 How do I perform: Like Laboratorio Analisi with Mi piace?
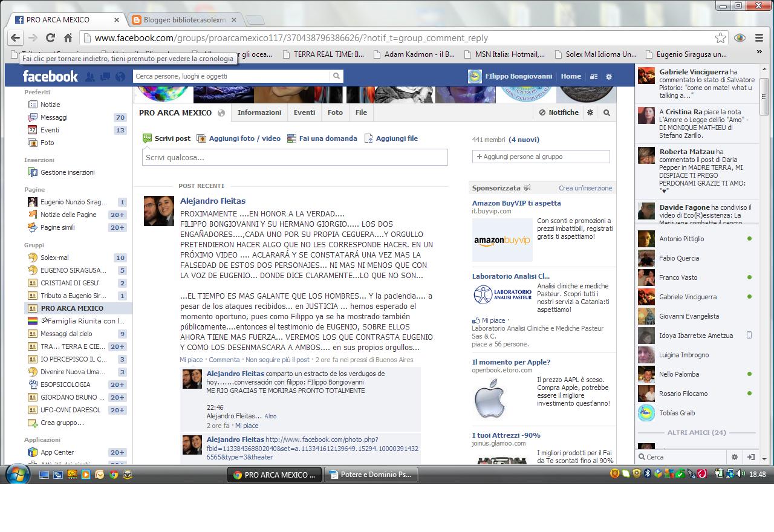point(493,320)
